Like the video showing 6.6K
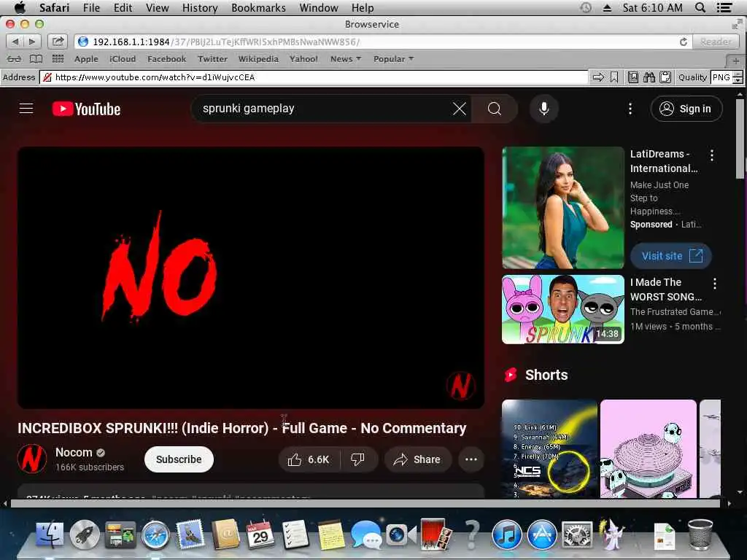The width and height of the screenshot is (747, 560). tap(309, 459)
